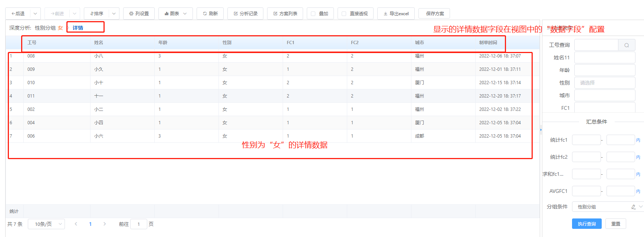Expand the 后退 dropdown arrow
644x237 pixels.
(35, 14)
